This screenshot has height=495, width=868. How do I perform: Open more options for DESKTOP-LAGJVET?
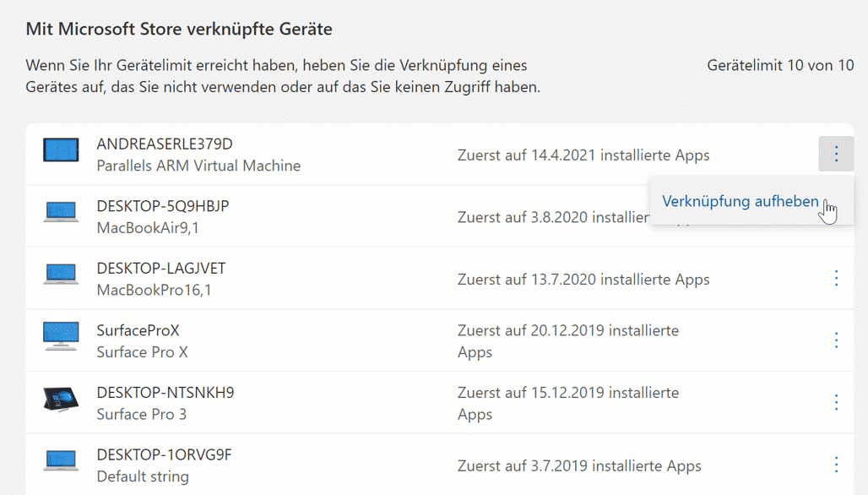pos(836,278)
